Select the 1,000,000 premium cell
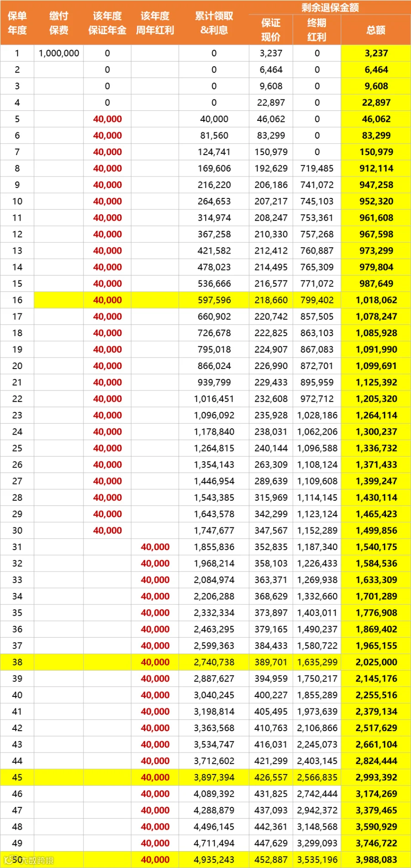This screenshot has height=868, width=411. coord(59,53)
